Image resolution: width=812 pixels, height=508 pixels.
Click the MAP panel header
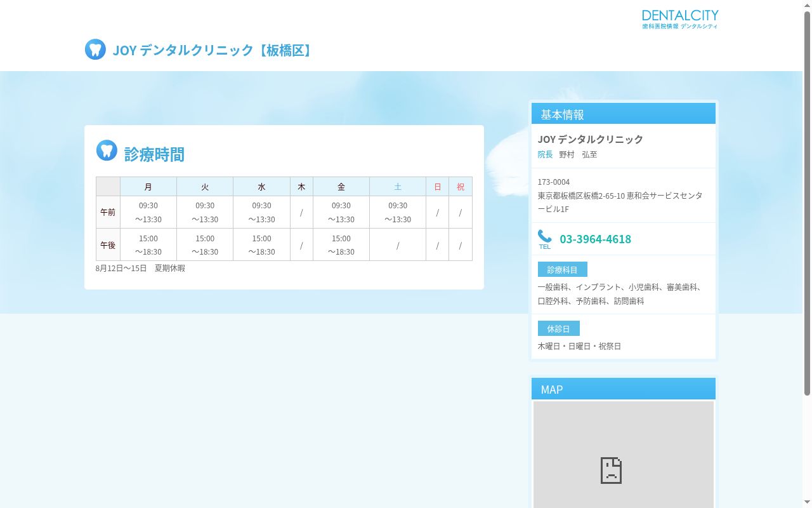pos(624,389)
